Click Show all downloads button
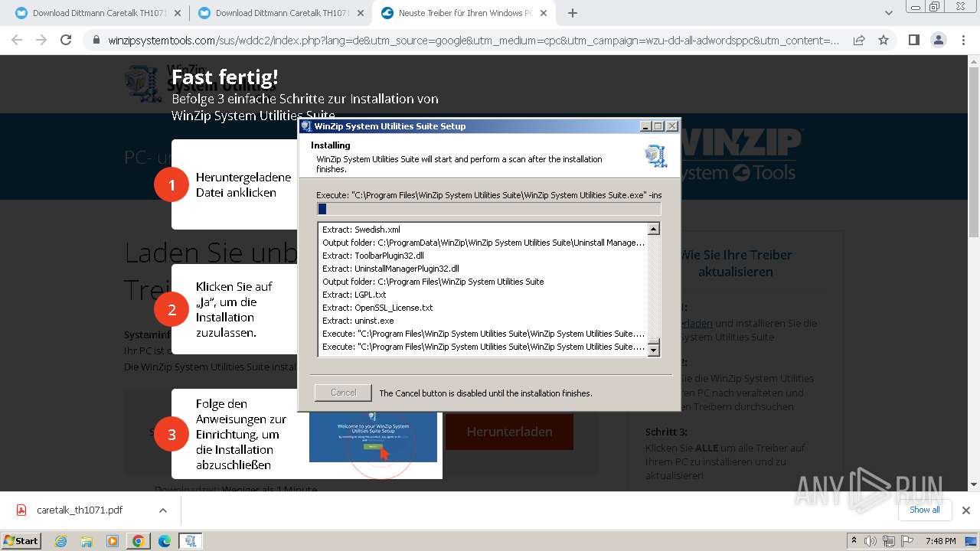The width and height of the screenshot is (980, 551). 924,510
